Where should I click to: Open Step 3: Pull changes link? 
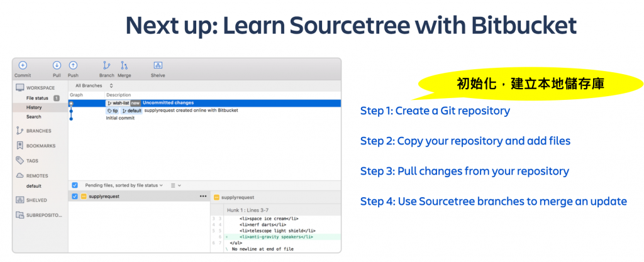pos(465,171)
